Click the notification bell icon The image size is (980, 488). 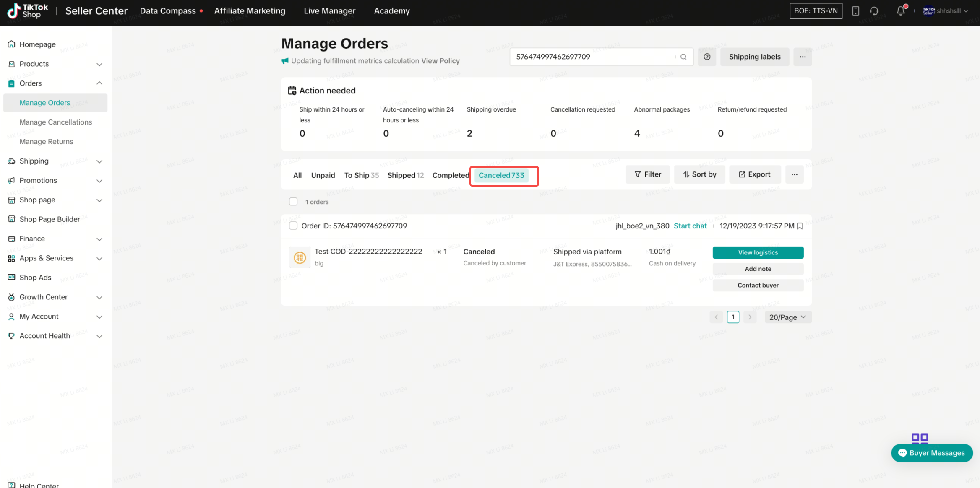(x=900, y=11)
